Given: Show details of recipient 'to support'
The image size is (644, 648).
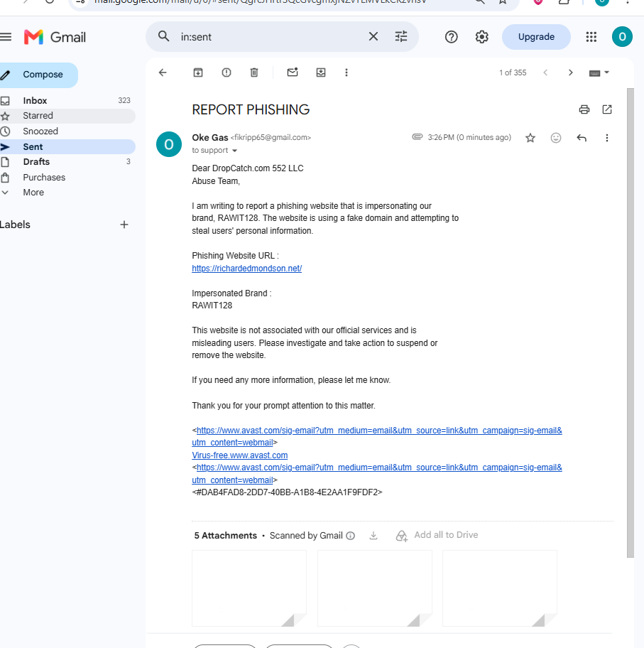Looking at the screenshot, I should click(234, 151).
